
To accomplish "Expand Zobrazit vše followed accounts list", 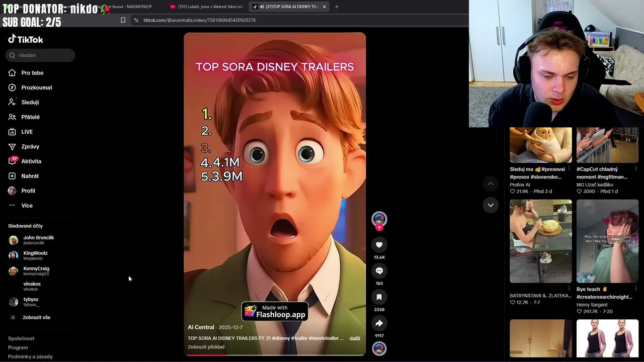I will [36, 318].
